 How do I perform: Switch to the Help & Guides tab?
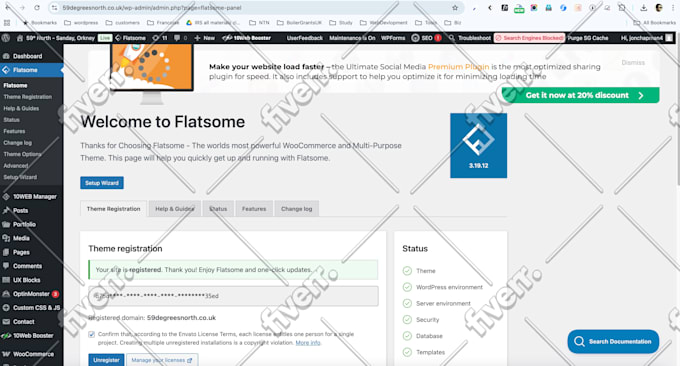pos(174,209)
